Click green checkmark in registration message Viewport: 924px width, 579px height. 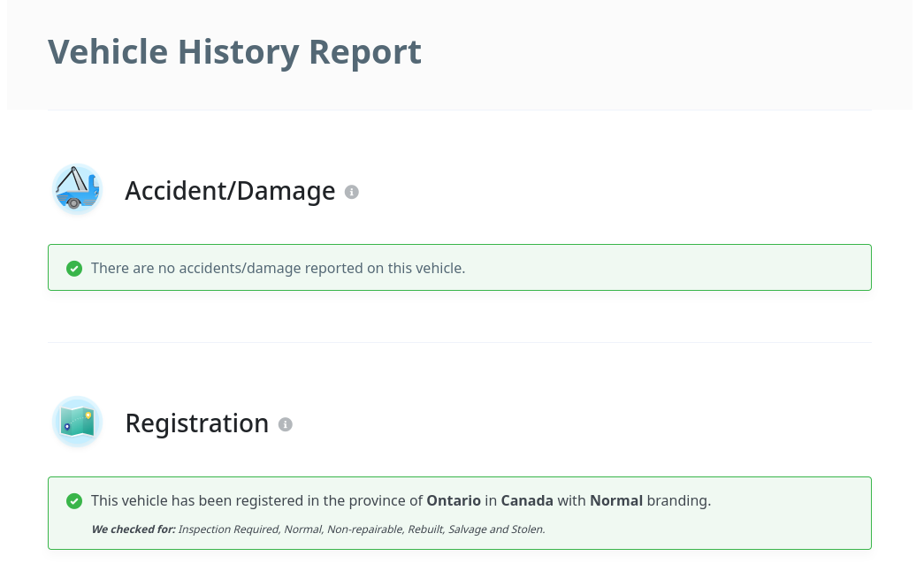(74, 501)
